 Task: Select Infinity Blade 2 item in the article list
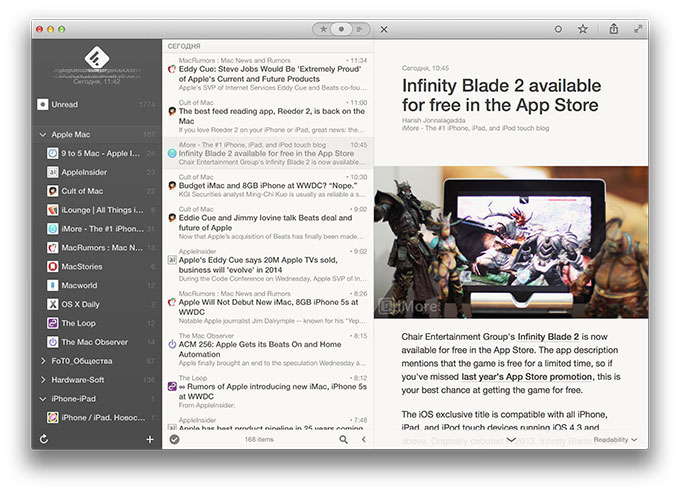pos(268,153)
